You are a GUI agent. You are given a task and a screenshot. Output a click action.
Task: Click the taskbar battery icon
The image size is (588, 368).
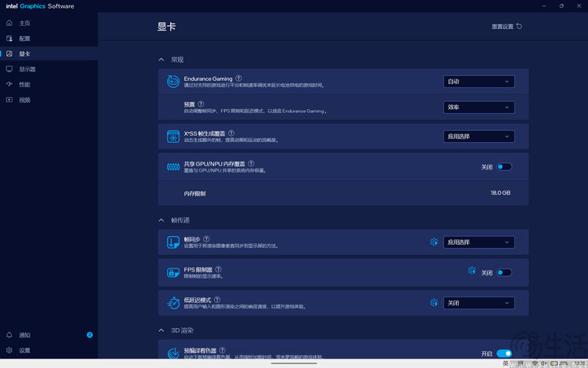(554, 363)
